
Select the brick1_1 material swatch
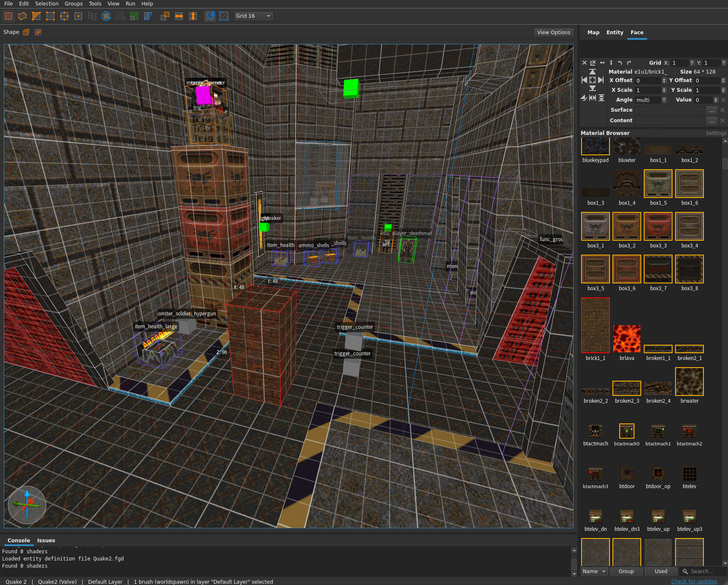click(596, 325)
